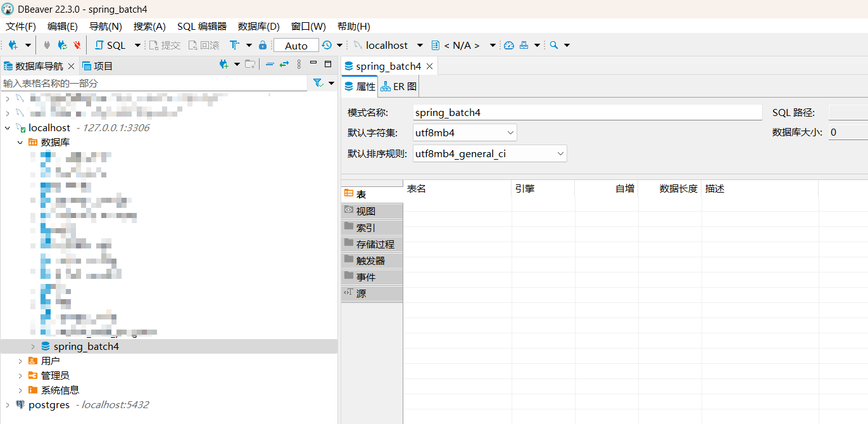Open a new SQL editor with the SQL button

110,46
